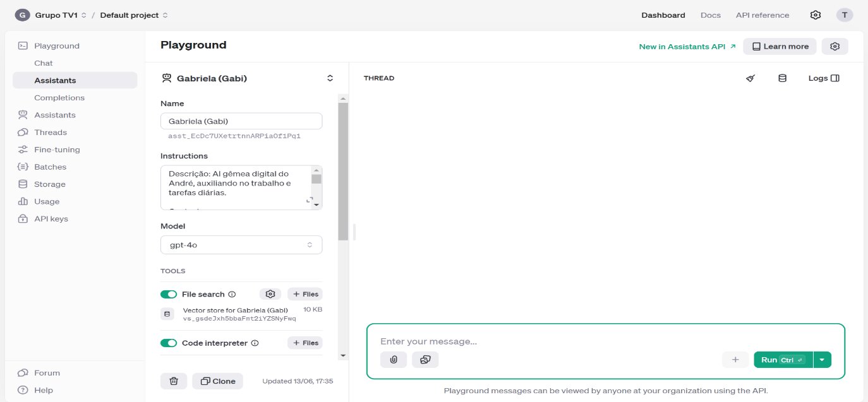Focus the Name field containing Gabriela (Gabi)

[x=241, y=121]
